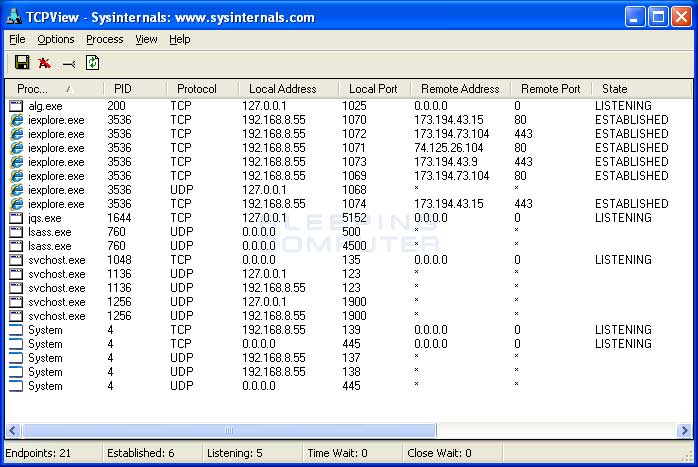Minimize the TCPView window
698x467 pixels.
pos(635,17)
